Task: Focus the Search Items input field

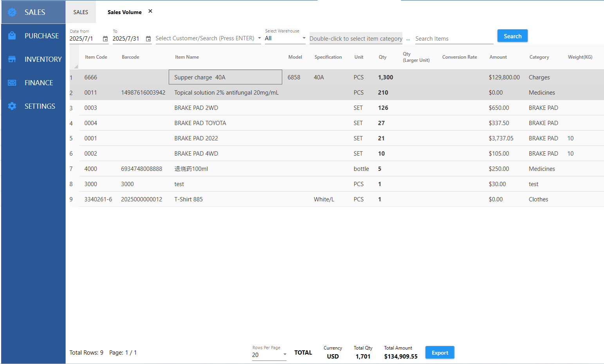Action: (454, 39)
